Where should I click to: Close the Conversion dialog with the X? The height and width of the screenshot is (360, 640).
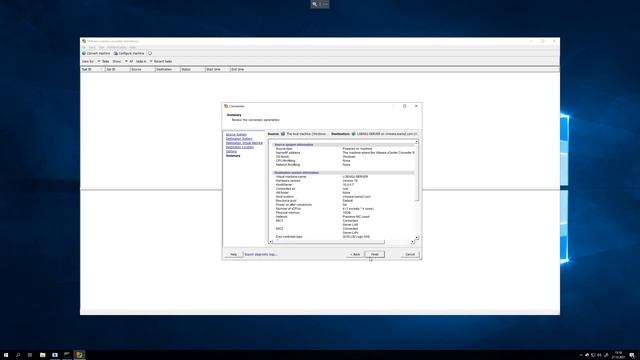[416, 106]
